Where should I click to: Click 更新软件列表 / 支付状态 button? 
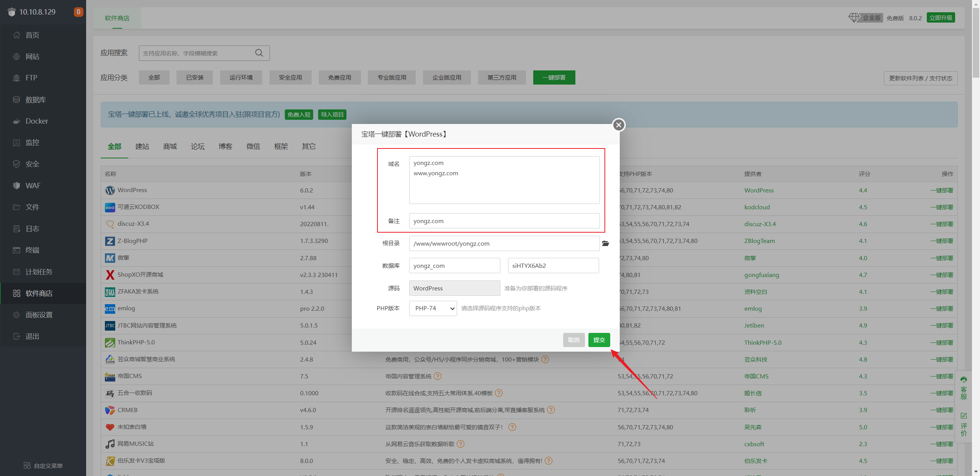(921, 78)
